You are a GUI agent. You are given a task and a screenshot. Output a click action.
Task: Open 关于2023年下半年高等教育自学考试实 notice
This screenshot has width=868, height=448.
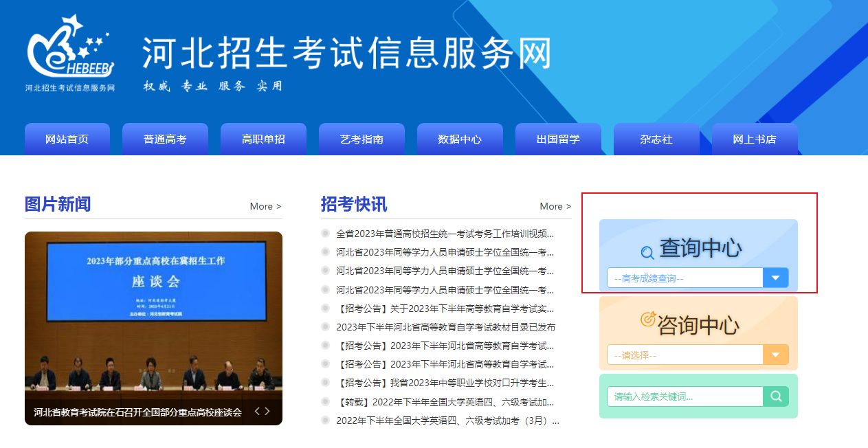tap(445, 309)
